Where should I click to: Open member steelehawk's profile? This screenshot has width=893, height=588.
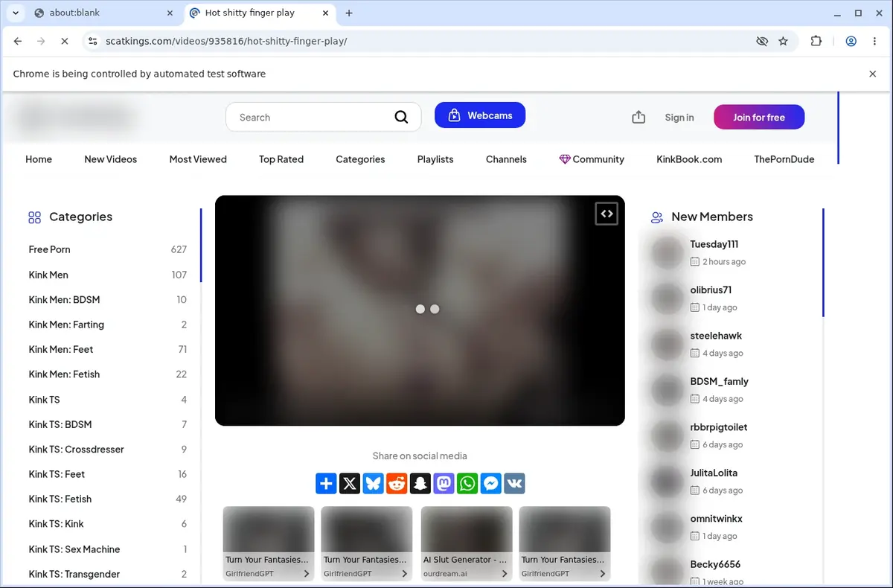(716, 336)
